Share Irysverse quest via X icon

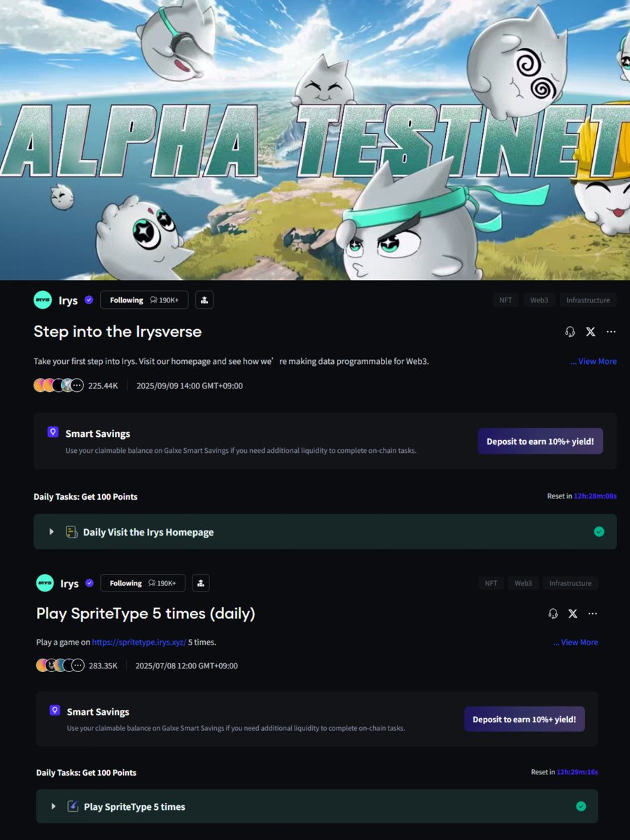click(591, 332)
